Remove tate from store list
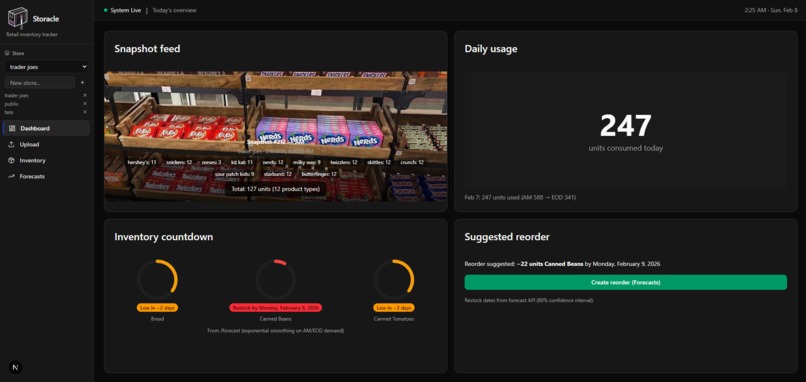This screenshot has height=382, width=806. pyautogui.click(x=85, y=112)
